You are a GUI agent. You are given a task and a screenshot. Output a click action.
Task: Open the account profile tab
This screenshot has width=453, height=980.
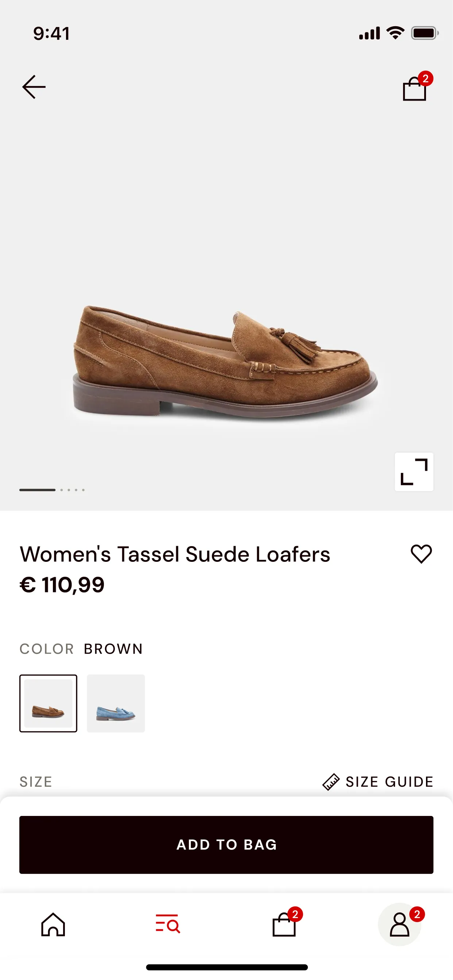click(x=399, y=925)
